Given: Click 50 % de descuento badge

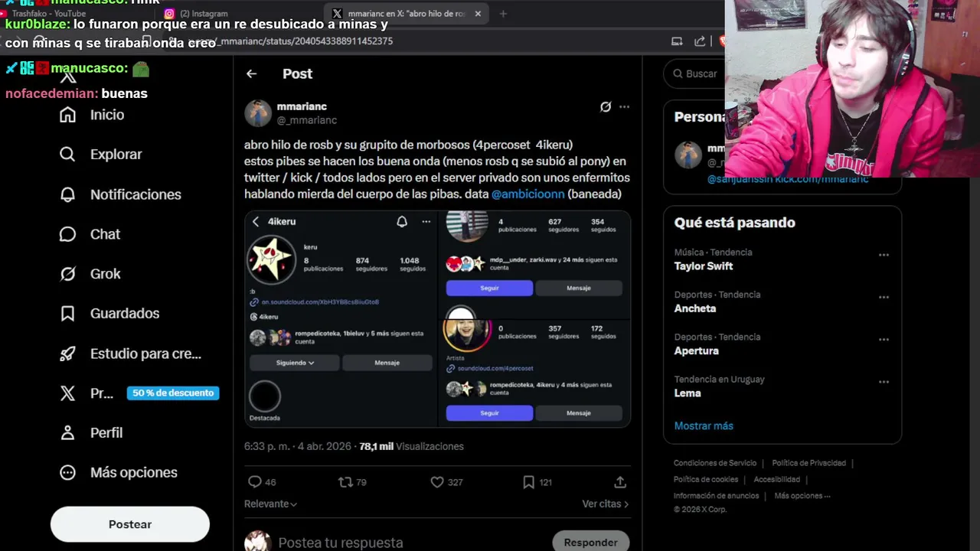Looking at the screenshot, I should (x=173, y=393).
